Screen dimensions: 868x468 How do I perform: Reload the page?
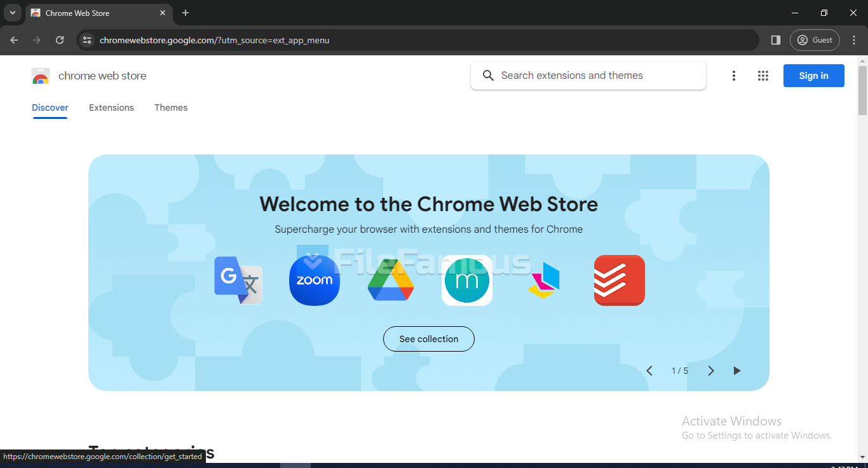(x=60, y=40)
